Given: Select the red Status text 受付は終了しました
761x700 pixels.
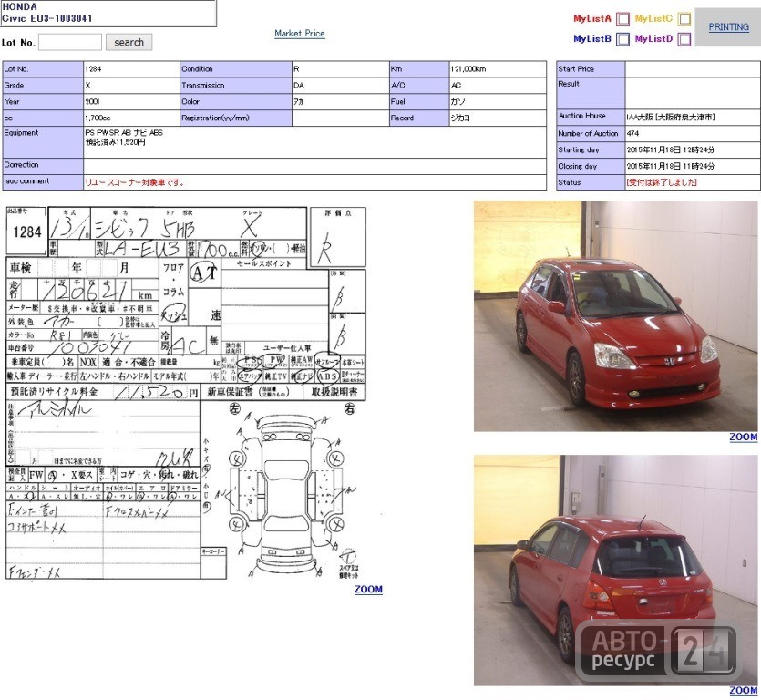Looking at the screenshot, I should [662, 182].
